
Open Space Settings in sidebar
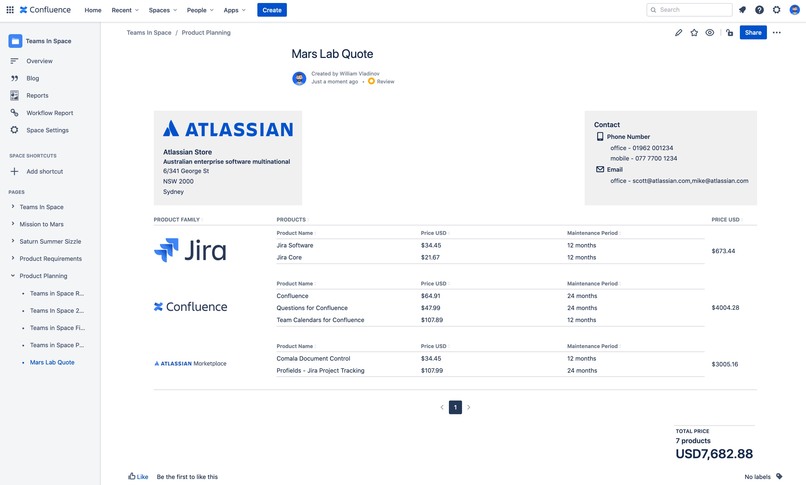[47, 130]
